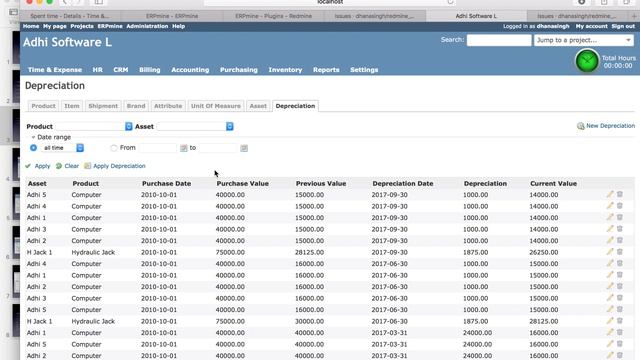Viewport: 640px width, 360px height.
Task: Open the to date calendar picker
Action: pos(244,148)
